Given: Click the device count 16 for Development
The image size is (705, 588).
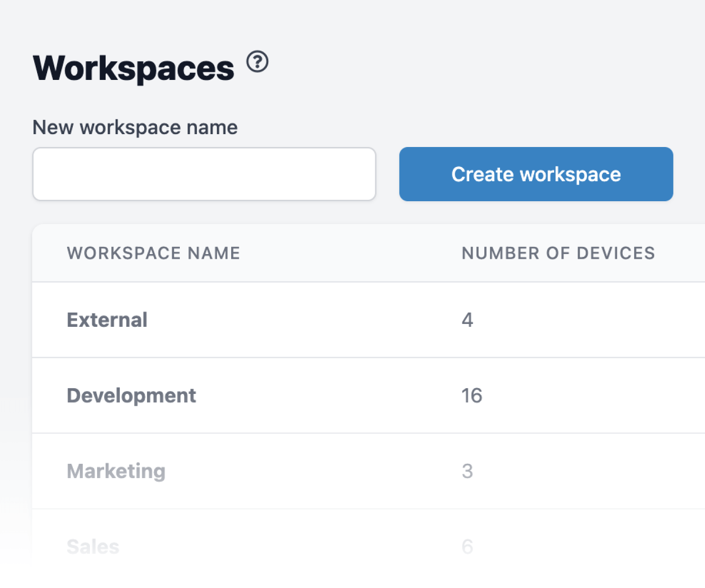Looking at the screenshot, I should pos(472,395).
